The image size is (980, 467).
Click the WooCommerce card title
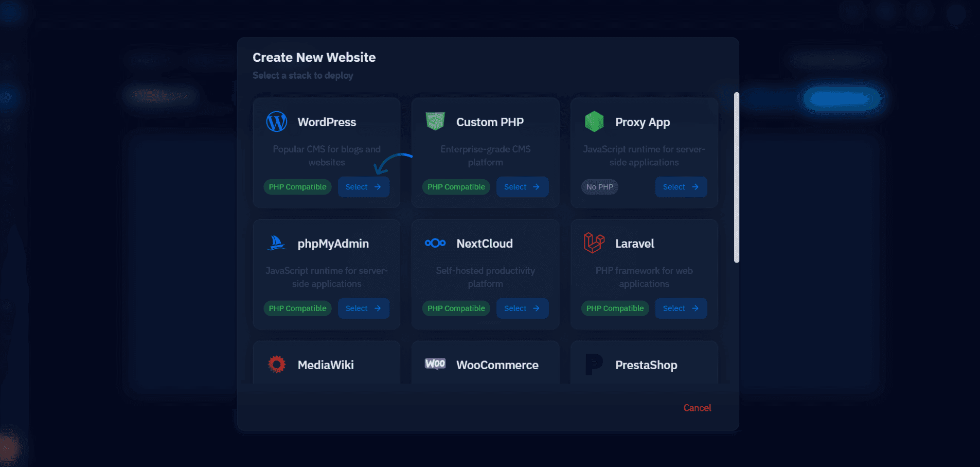(x=497, y=365)
